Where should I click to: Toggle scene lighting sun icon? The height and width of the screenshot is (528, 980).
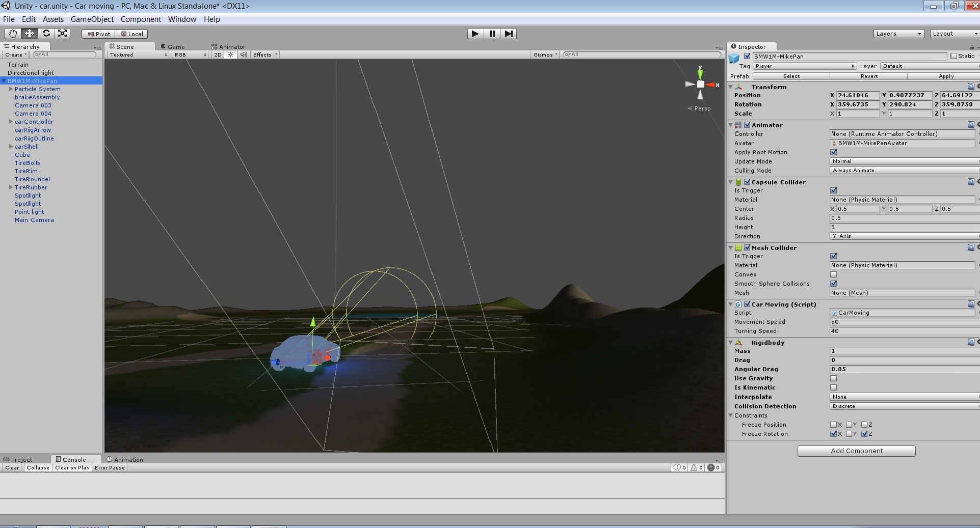pos(230,54)
